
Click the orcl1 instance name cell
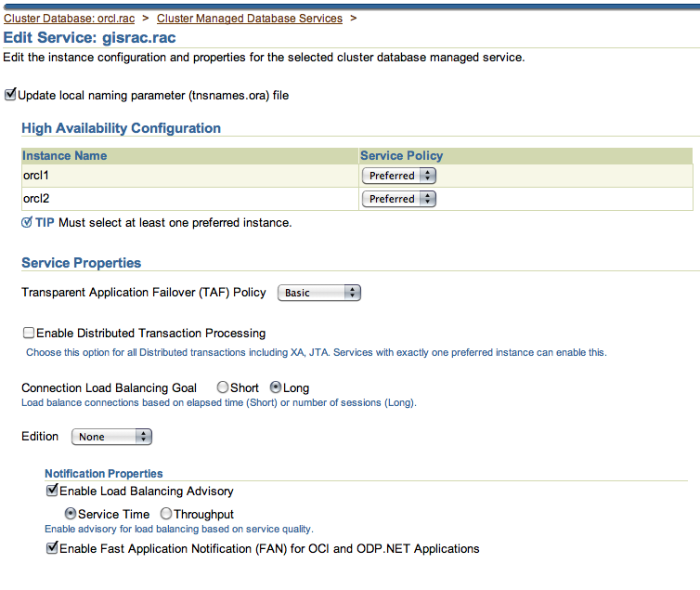coord(39,176)
